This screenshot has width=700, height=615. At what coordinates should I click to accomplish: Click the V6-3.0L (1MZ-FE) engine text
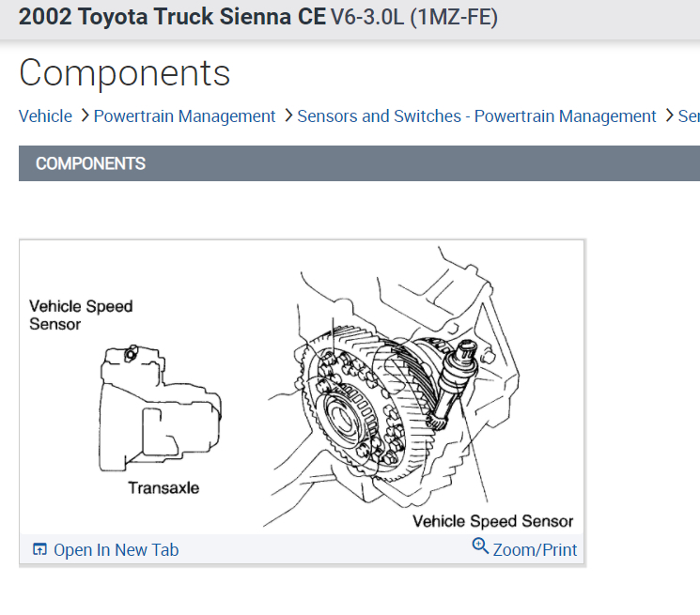click(x=414, y=18)
